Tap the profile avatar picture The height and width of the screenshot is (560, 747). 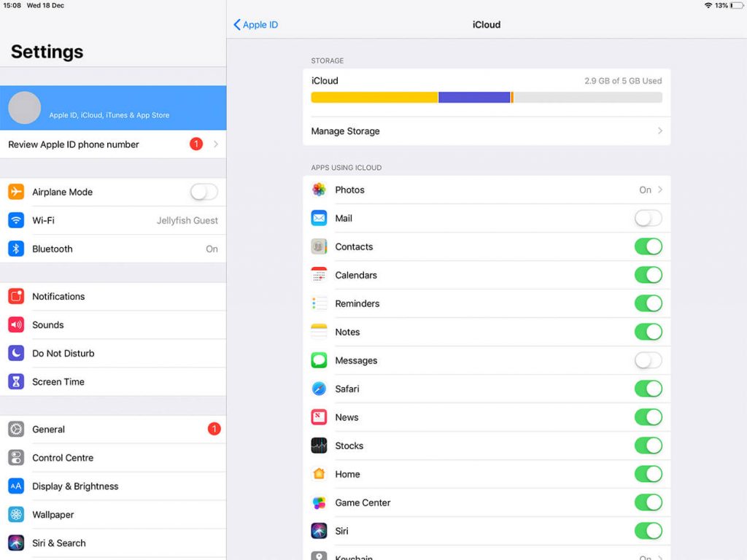click(25, 108)
